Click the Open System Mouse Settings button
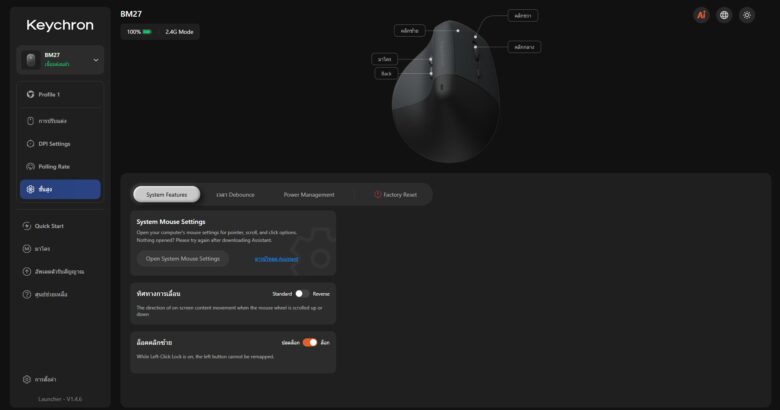780x410 pixels. 183,259
